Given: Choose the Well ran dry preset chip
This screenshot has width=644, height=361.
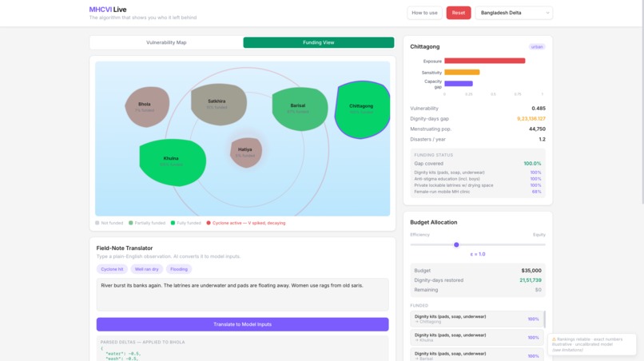Looking at the screenshot, I should click(x=147, y=269).
